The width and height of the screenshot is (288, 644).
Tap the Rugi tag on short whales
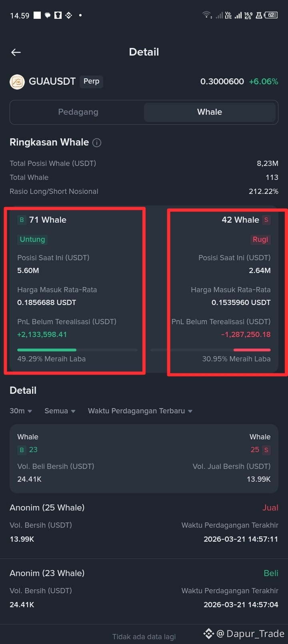(x=260, y=239)
